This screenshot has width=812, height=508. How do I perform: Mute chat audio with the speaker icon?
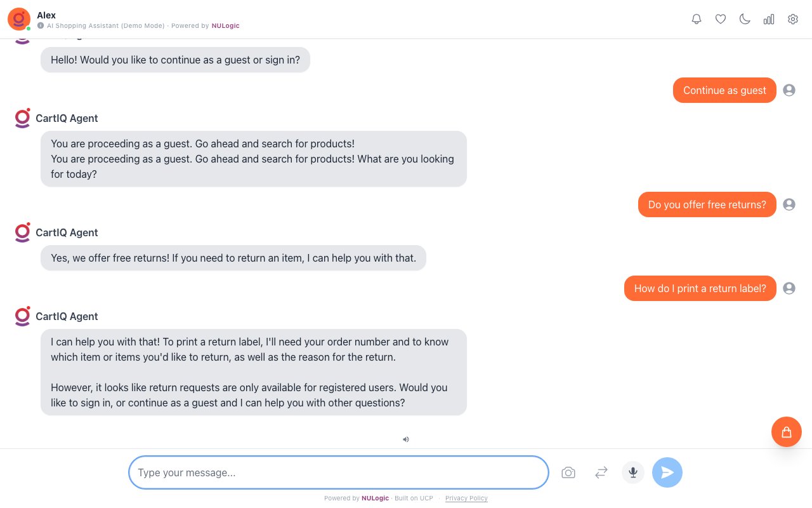click(406, 439)
